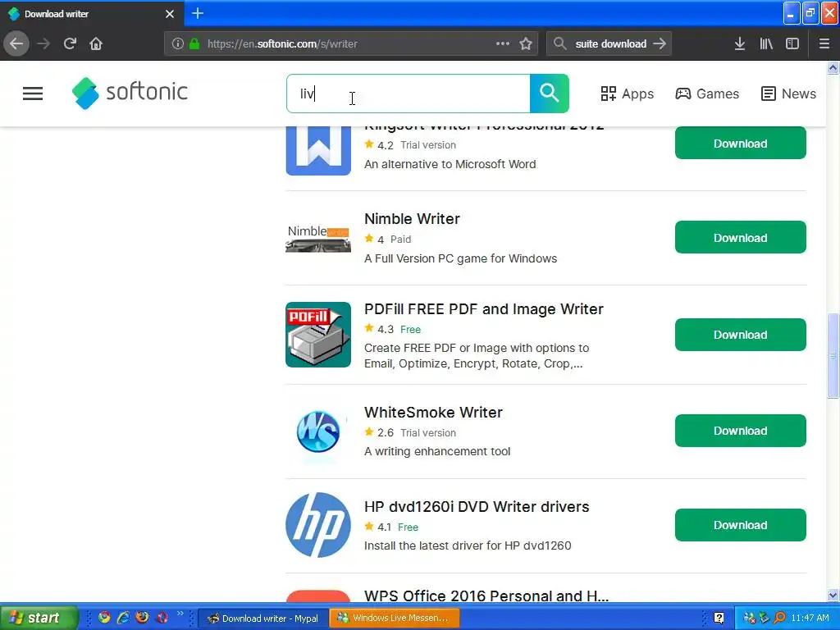Image resolution: width=840 pixels, height=630 pixels.
Task: Download HP dvd1260i DVD Writer drivers
Action: click(741, 525)
